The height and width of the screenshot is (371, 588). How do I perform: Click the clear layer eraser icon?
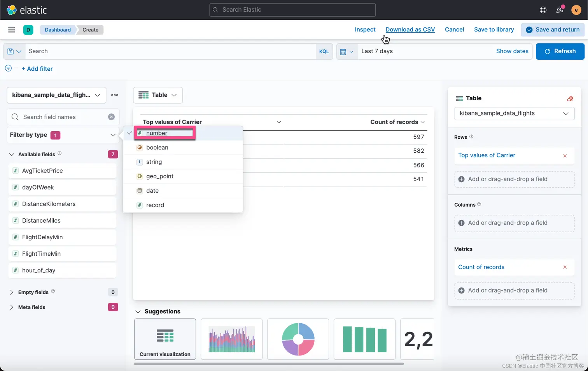pos(570,98)
